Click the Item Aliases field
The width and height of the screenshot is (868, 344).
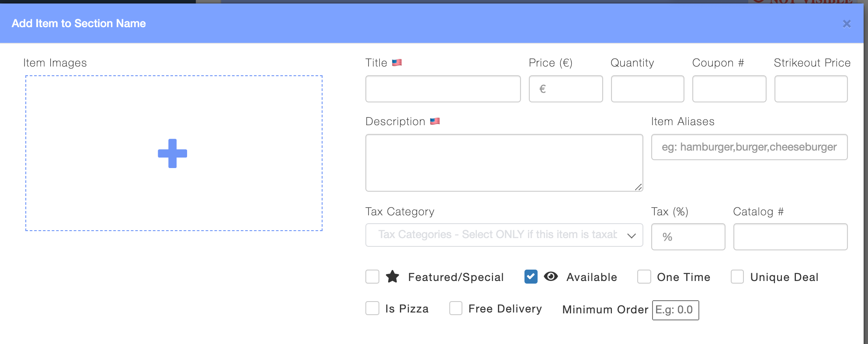tap(749, 147)
